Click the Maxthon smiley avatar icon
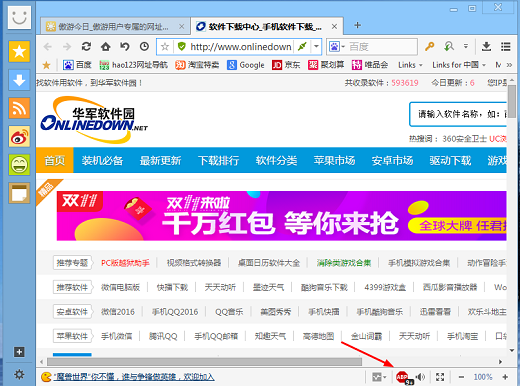The width and height of the screenshot is (520, 386). tap(19, 17)
